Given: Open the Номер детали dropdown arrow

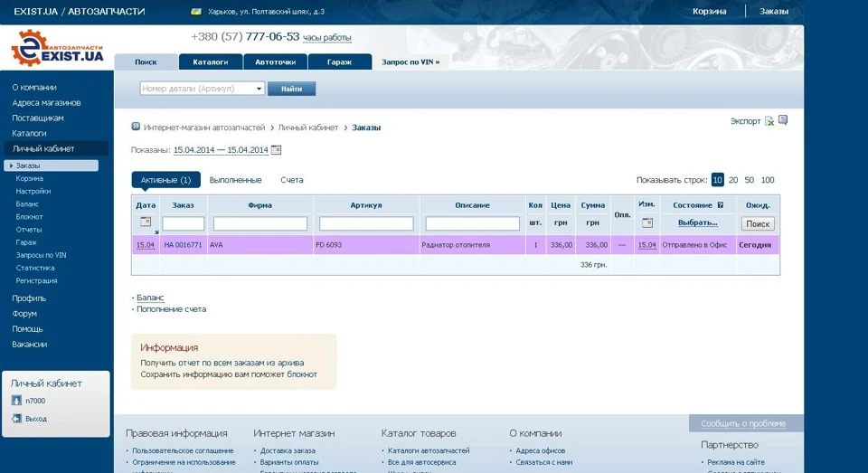Looking at the screenshot, I should click(259, 89).
